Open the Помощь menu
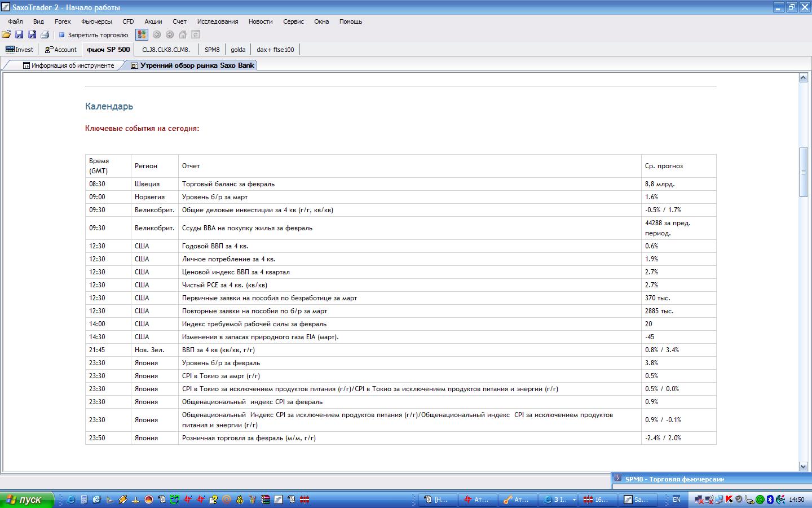 tap(351, 21)
